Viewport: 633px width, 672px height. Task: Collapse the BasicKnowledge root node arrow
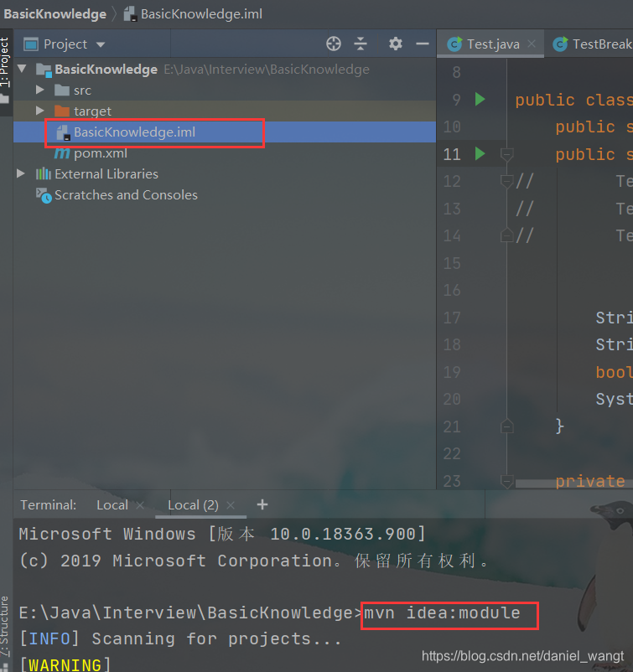coord(23,69)
